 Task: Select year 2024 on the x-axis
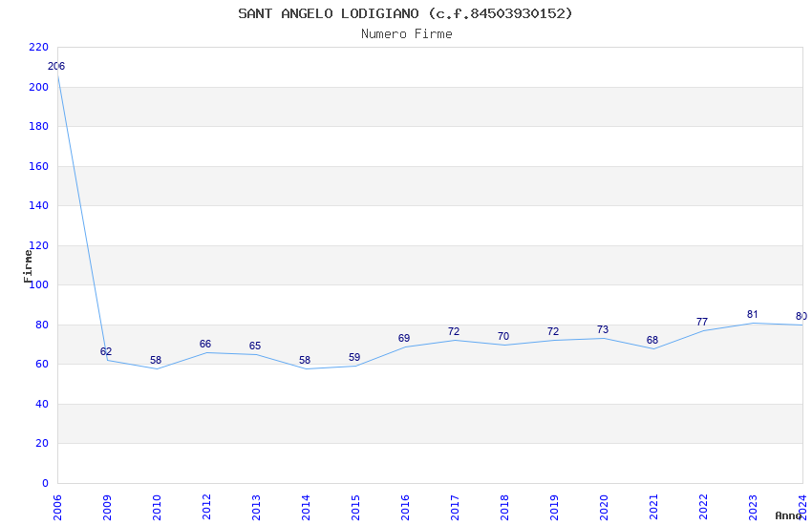pyautogui.click(x=803, y=507)
